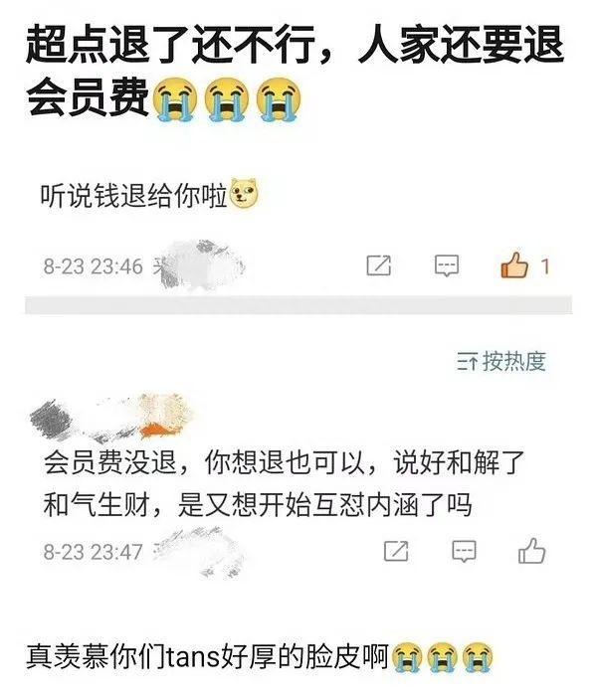Tap the doge emoji in first post
597x700 pixels.
click(244, 194)
